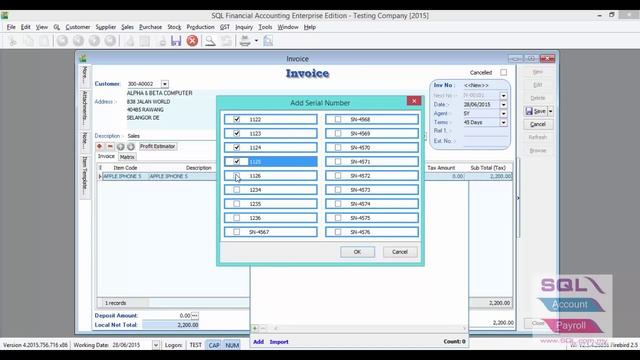Open the Customer code dropdown

pyautogui.click(x=164, y=84)
